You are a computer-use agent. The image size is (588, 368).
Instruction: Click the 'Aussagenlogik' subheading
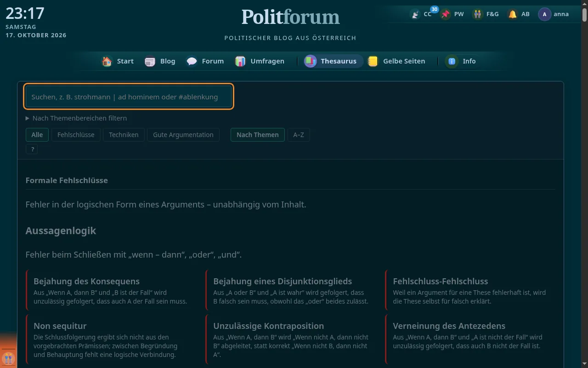tap(61, 230)
